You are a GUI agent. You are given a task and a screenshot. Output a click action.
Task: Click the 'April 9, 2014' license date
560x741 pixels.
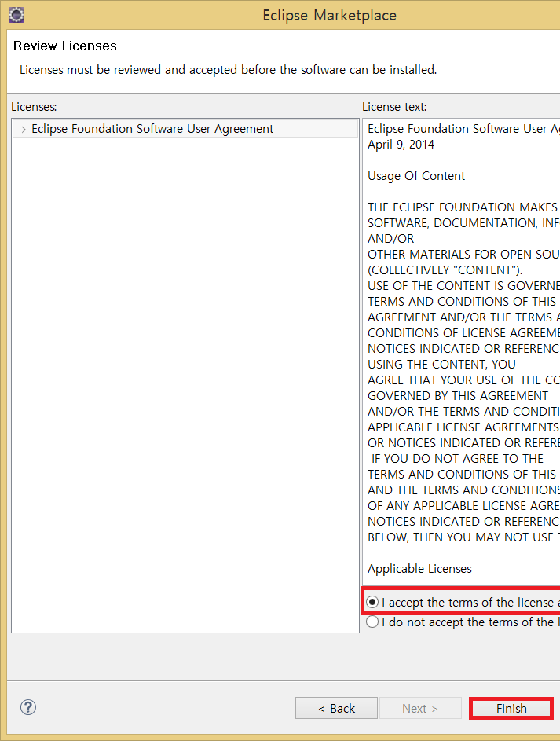[401, 145]
